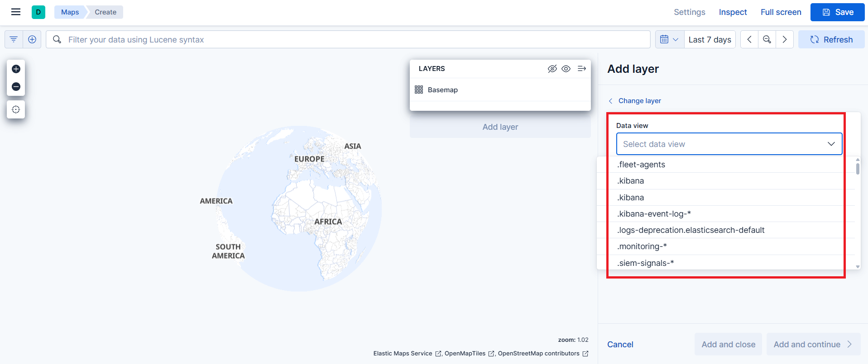The image size is (868, 364).
Task: Click the Basemap grid icon
Action: pyautogui.click(x=419, y=90)
